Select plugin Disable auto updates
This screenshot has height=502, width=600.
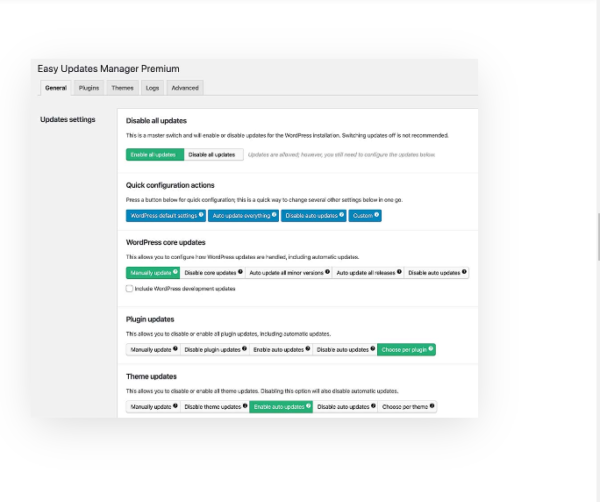pos(345,350)
